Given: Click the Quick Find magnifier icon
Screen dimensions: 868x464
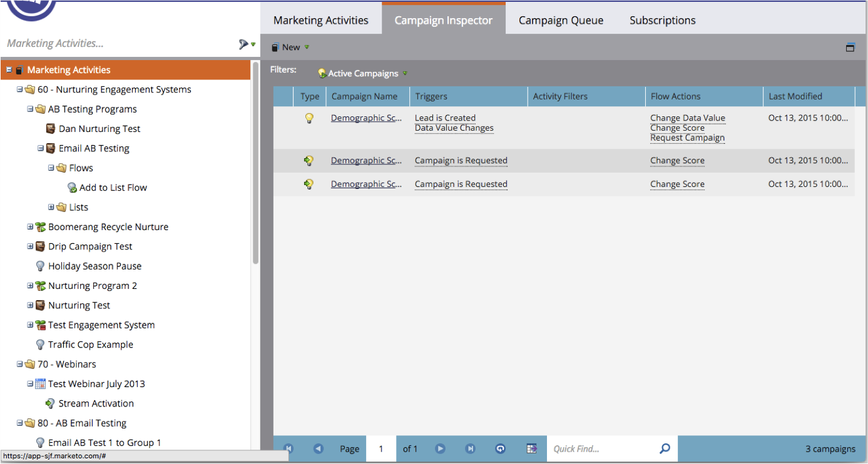Looking at the screenshot, I should point(665,448).
